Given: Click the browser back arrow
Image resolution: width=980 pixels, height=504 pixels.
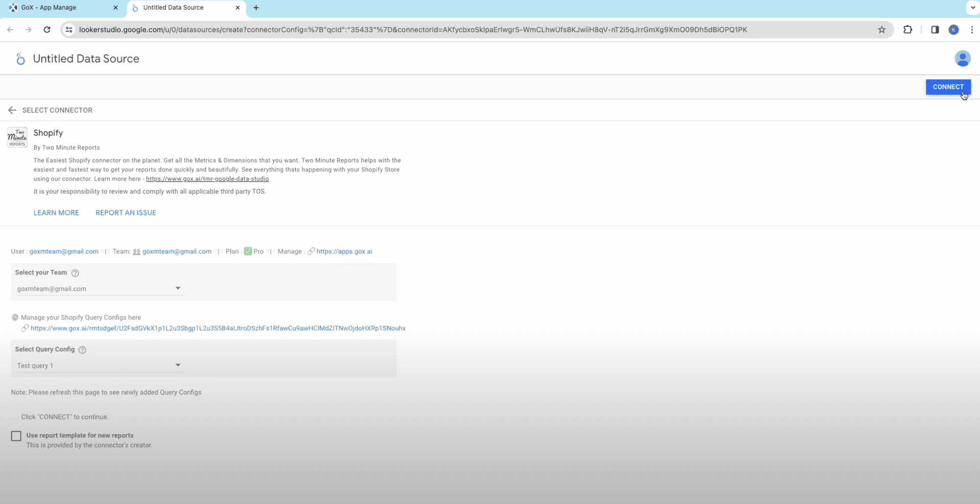Looking at the screenshot, I should (10, 30).
